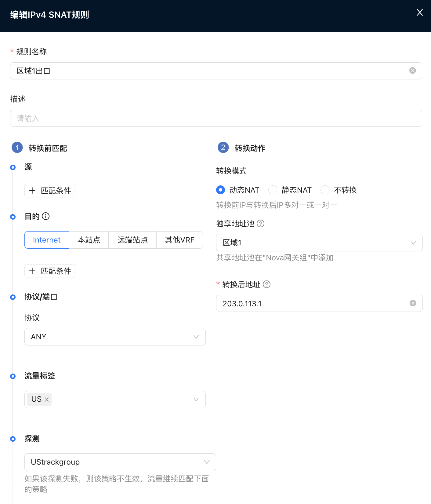Remove the US traffic tag
Image resolution: width=431 pixels, height=504 pixels.
pos(47,400)
